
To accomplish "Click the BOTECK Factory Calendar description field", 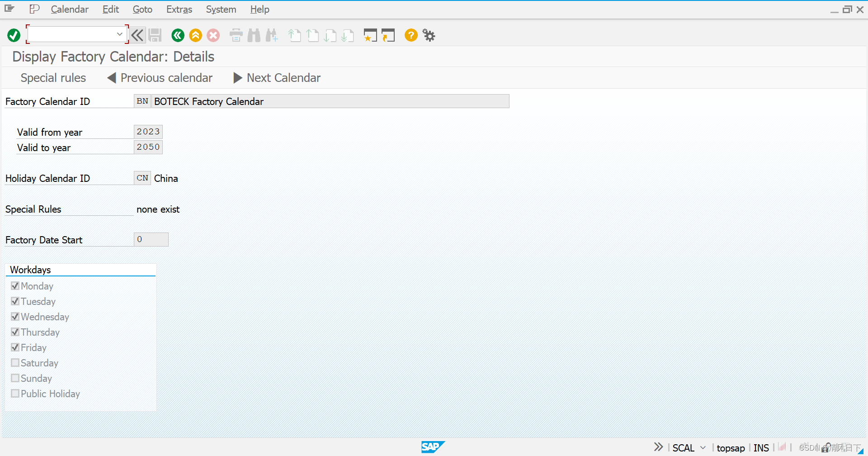I will 330,101.
